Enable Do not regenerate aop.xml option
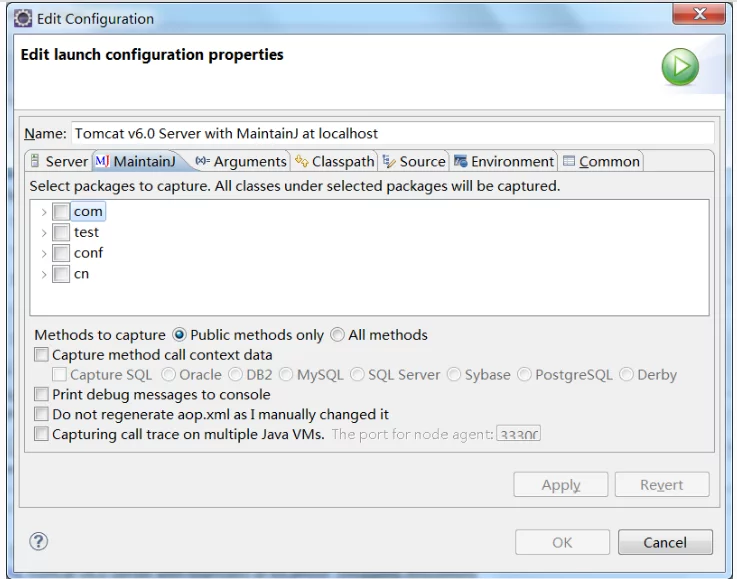 41,414
